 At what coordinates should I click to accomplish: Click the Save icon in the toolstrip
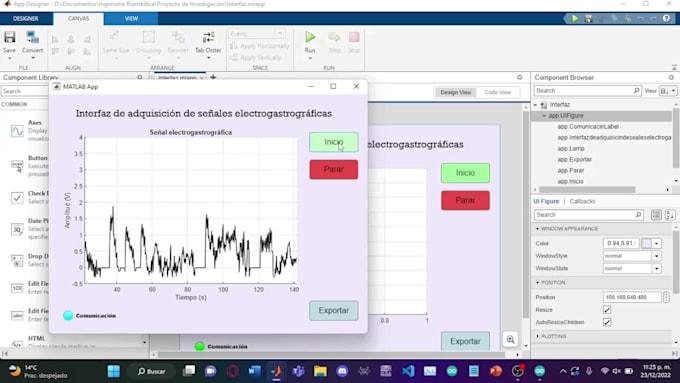click(x=10, y=37)
